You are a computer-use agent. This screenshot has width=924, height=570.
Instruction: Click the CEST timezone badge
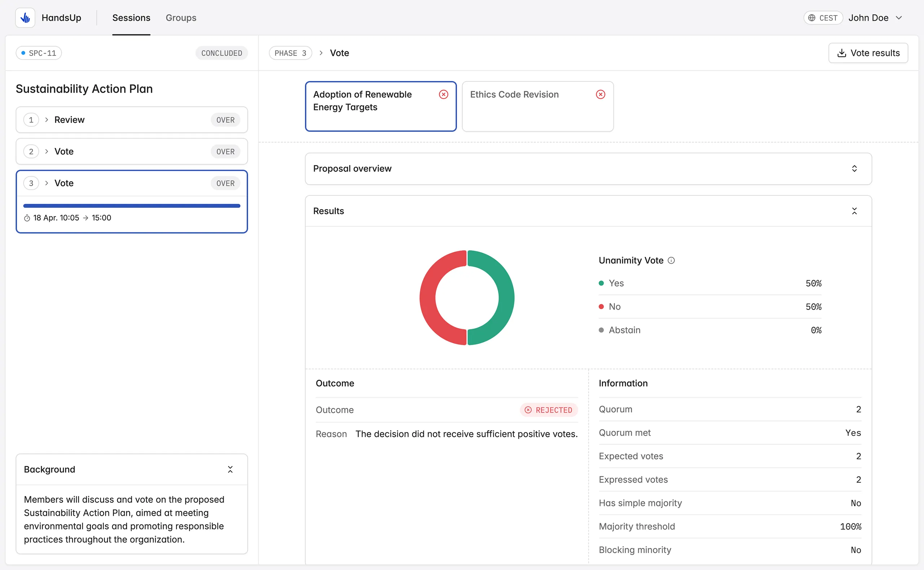tap(823, 18)
